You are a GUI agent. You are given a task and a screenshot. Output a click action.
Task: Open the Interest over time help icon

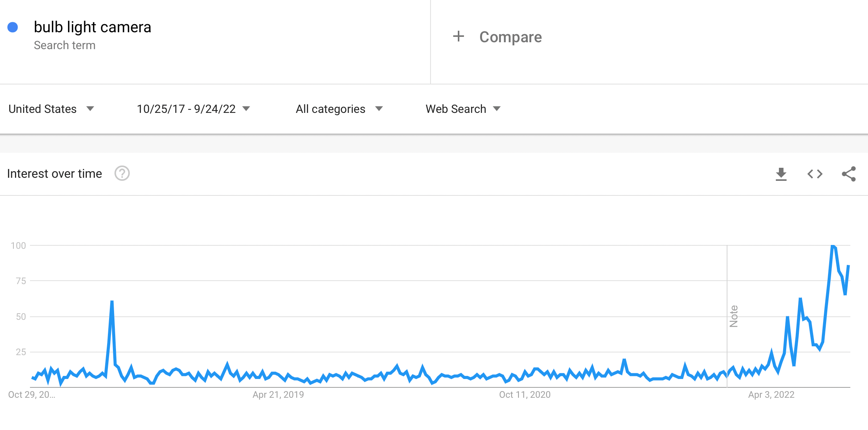(x=122, y=174)
